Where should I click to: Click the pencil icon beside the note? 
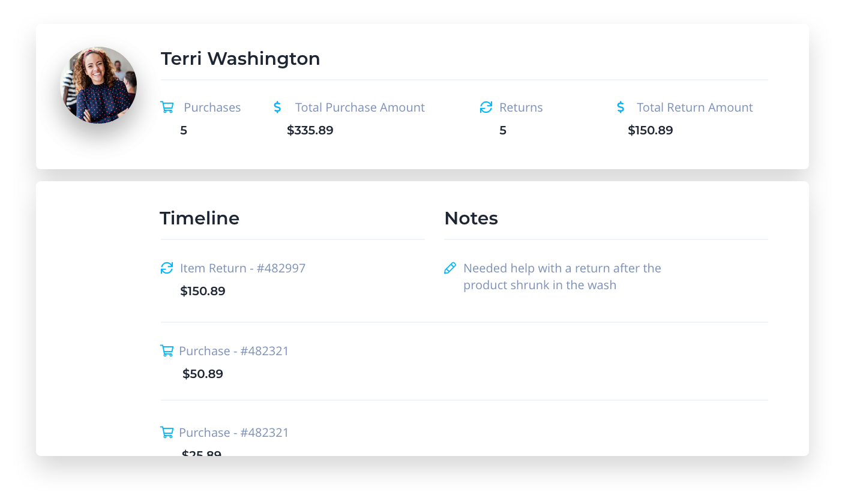click(450, 268)
